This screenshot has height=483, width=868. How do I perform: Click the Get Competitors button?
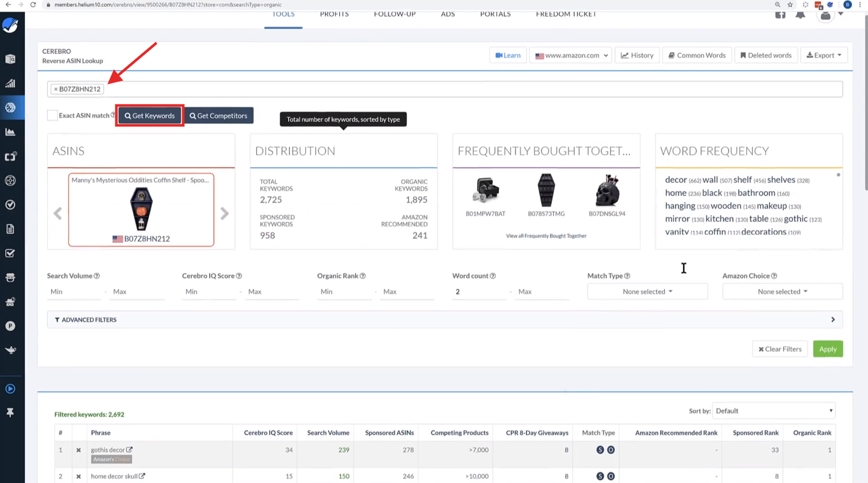219,115
